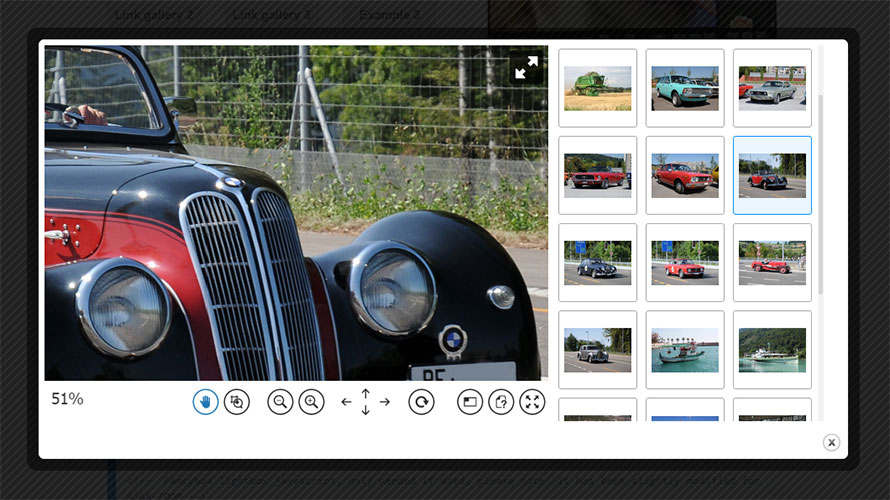Pan down using the down arrow

pos(366,410)
